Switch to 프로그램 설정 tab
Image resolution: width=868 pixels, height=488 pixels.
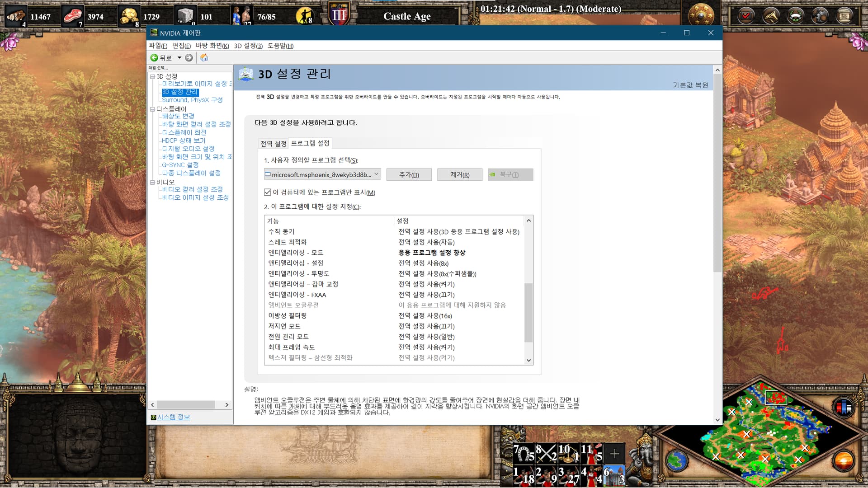pyautogui.click(x=310, y=143)
